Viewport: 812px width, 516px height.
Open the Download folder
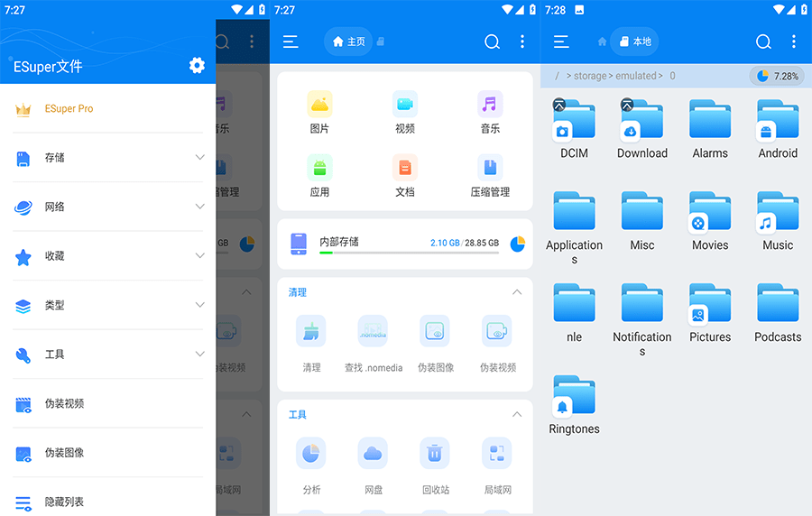[x=642, y=129]
